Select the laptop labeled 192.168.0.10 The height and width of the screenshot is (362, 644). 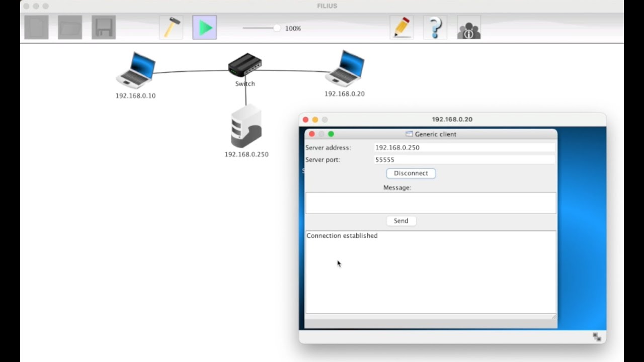pos(136,70)
